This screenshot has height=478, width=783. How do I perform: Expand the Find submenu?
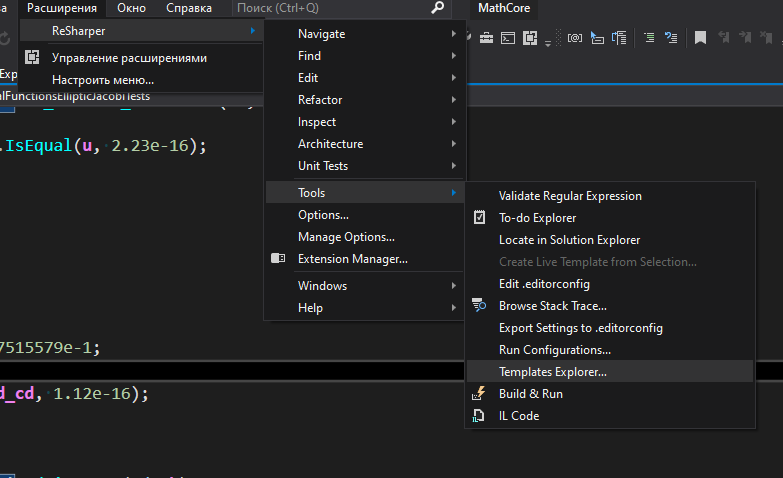point(365,56)
